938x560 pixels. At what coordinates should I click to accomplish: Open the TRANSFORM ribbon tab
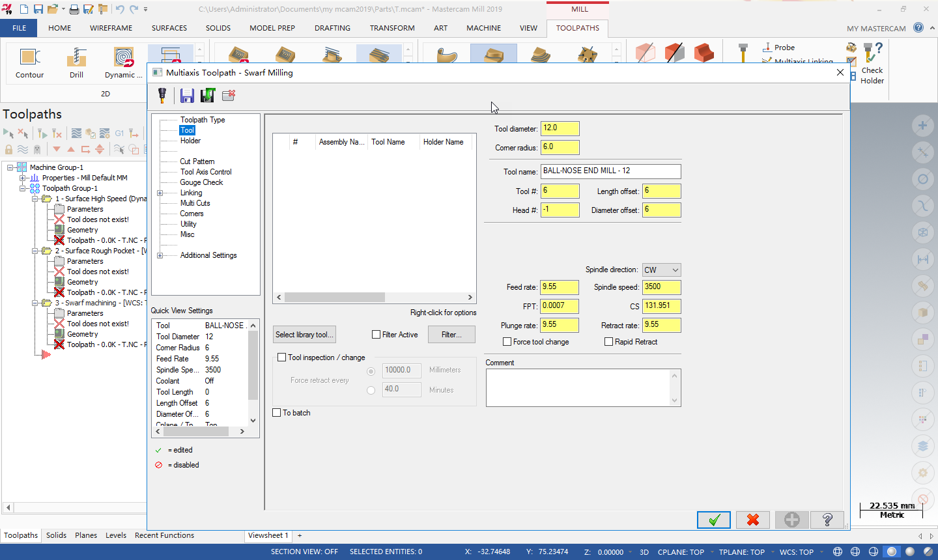click(x=392, y=28)
